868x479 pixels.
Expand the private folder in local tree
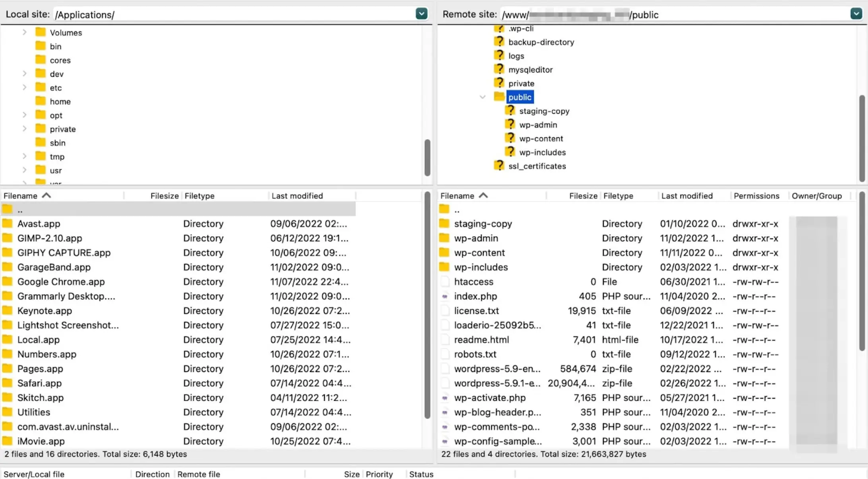(x=25, y=129)
